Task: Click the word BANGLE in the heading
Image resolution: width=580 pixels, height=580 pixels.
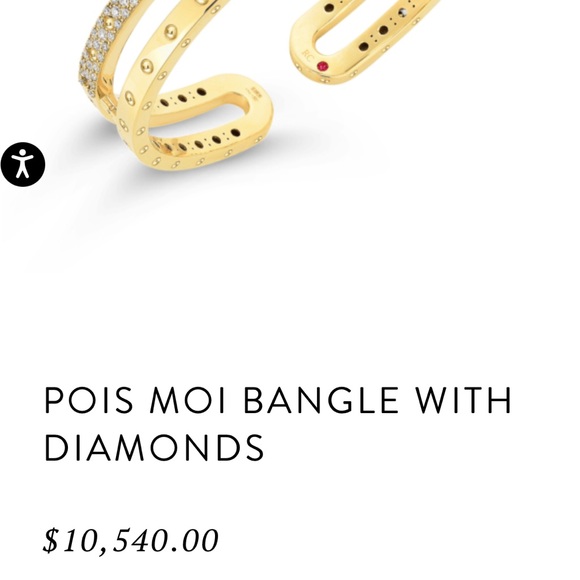Action: (x=321, y=400)
